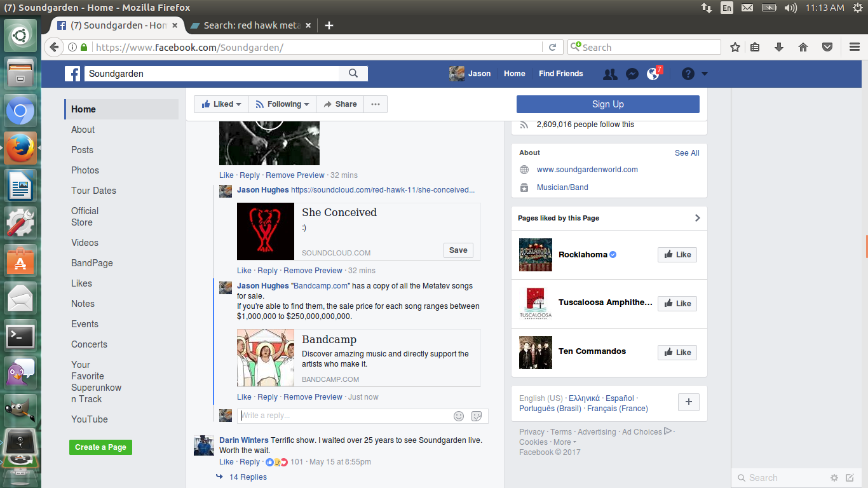This screenshot has width=868, height=488.
Task: Bookmark this page with the star icon
Action: point(735,47)
